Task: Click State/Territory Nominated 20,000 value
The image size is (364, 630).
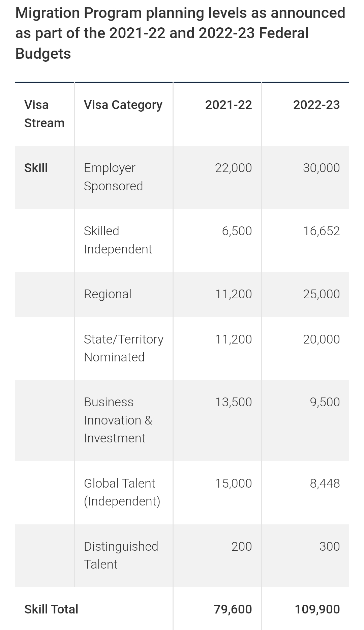Action: click(x=321, y=339)
